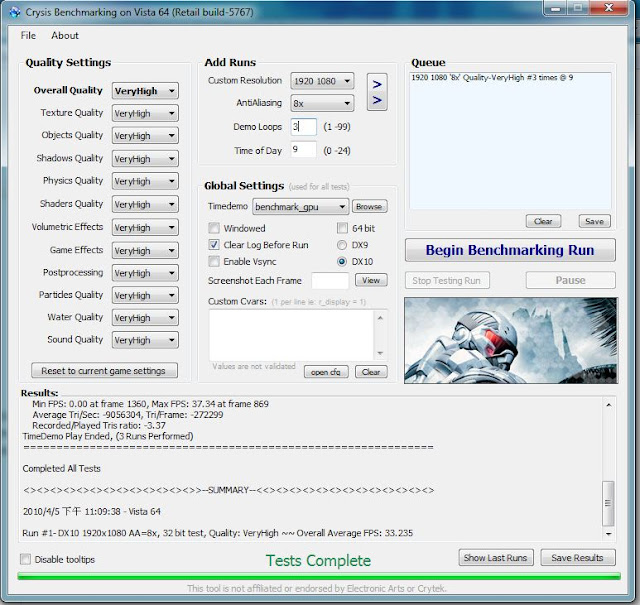Click the Save button under Queue
Image resolution: width=640 pixels, height=605 pixels.
[x=594, y=221]
